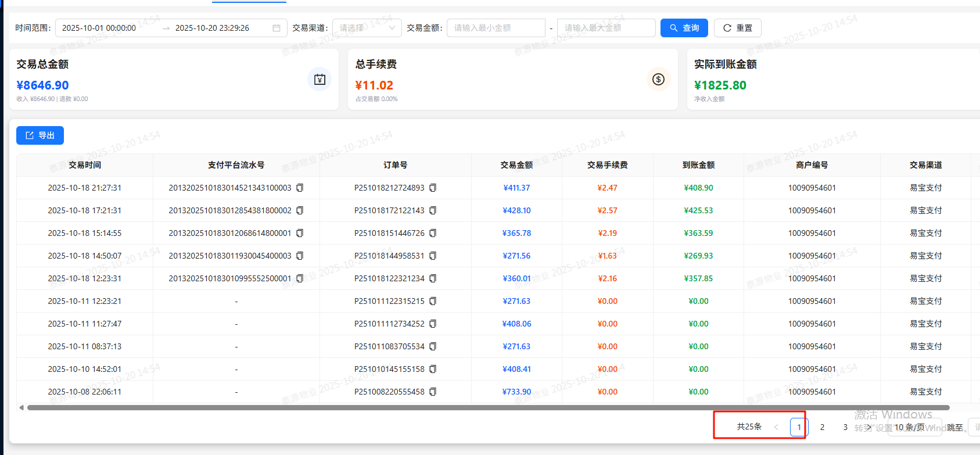Open the 10 条/页 page size selector
Image resolution: width=980 pixels, height=455 pixels.
(x=914, y=427)
